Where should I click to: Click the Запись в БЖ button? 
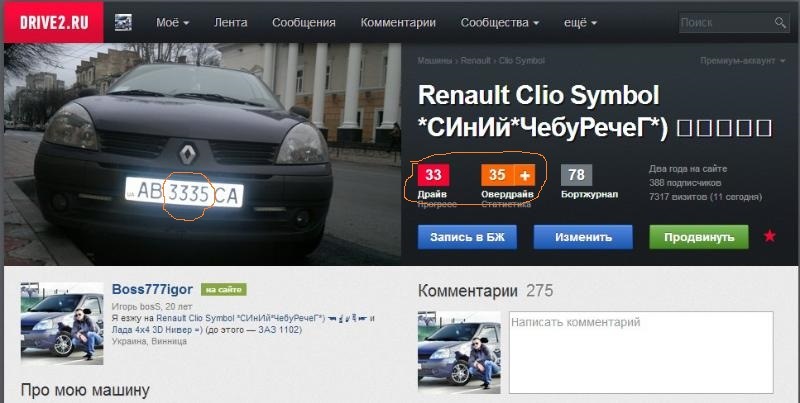pyautogui.click(x=467, y=237)
